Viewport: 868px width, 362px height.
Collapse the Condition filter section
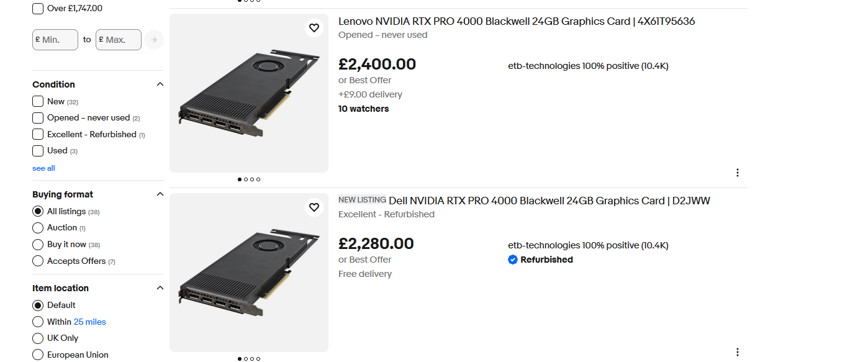[160, 84]
